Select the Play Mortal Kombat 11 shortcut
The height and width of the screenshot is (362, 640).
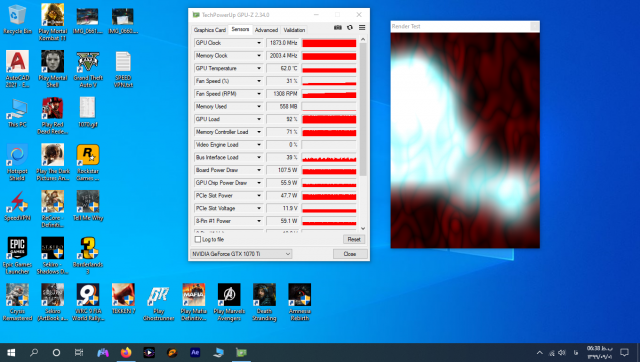53,22
